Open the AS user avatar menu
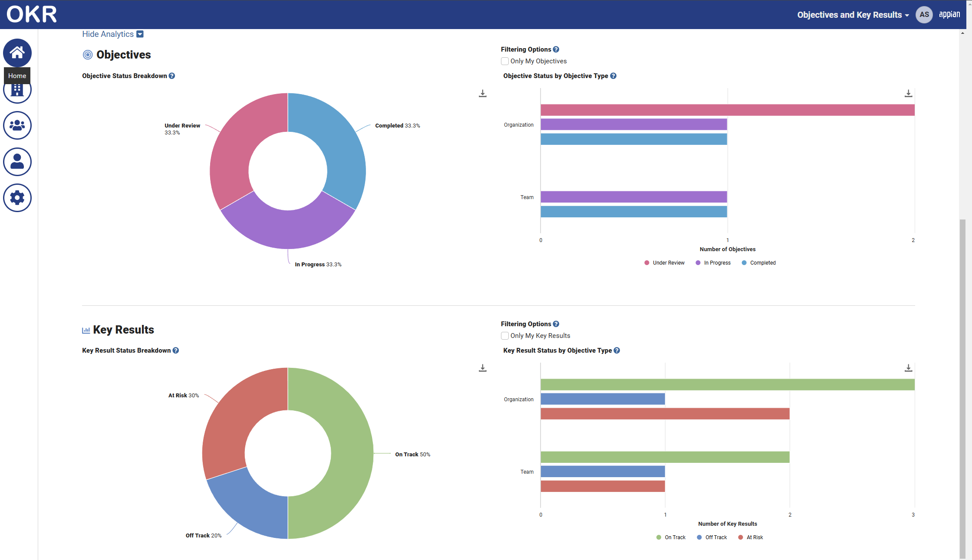 (924, 14)
